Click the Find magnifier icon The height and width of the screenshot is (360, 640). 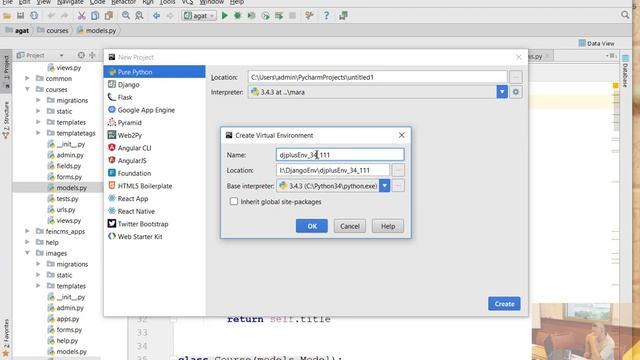click(x=126, y=16)
